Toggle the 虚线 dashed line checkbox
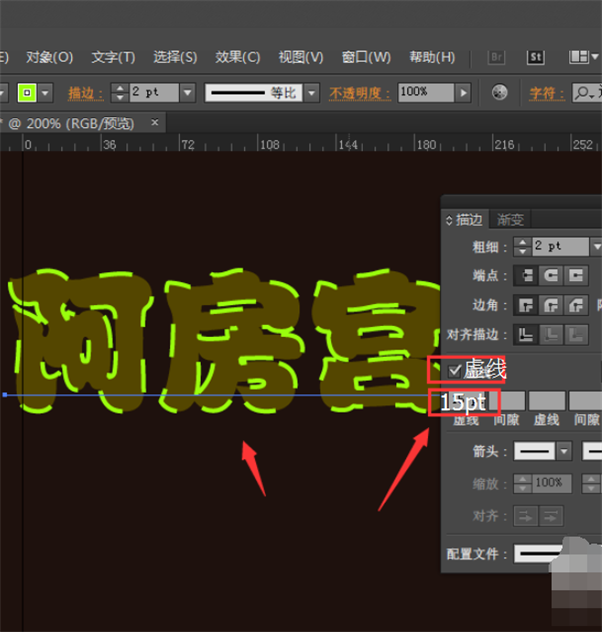This screenshot has height=632, width=602. 455,370
